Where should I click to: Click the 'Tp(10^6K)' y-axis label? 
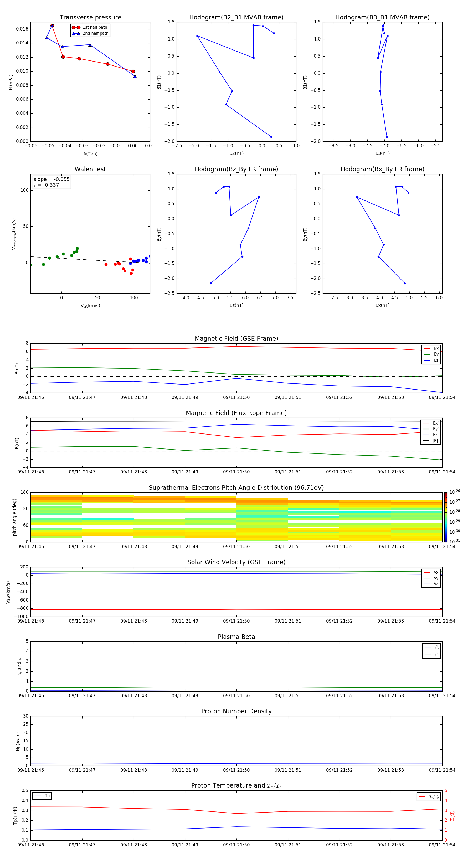coord(15,815)
